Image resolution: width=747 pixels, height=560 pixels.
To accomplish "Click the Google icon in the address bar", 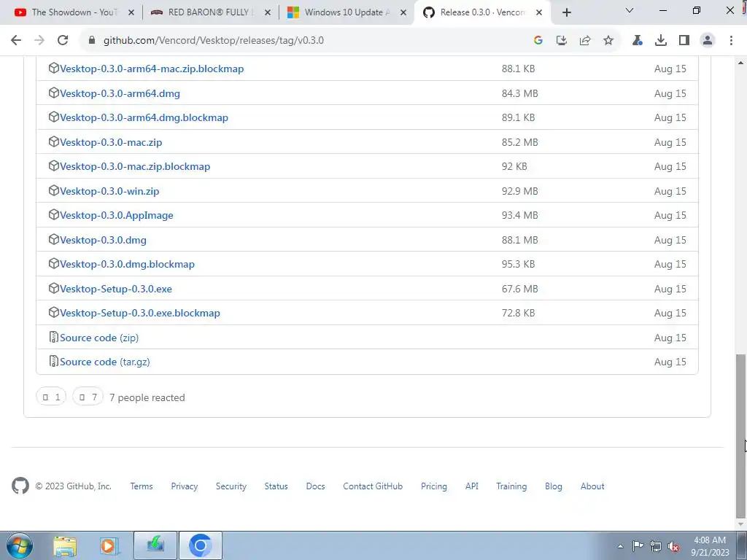I will point(538,41).
